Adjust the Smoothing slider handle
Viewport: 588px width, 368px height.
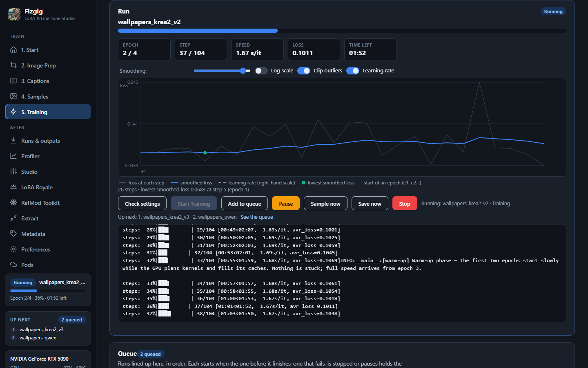(243, 71)
